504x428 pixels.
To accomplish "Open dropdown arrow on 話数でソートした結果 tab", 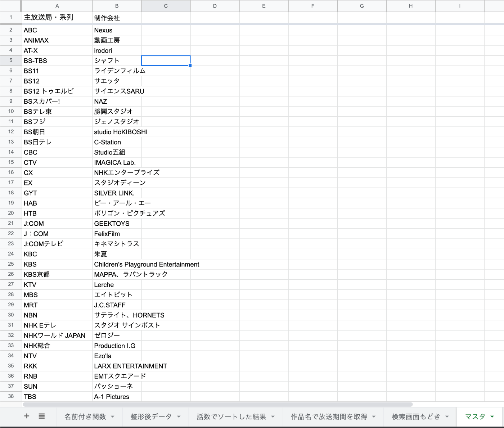I will (273, 416).
